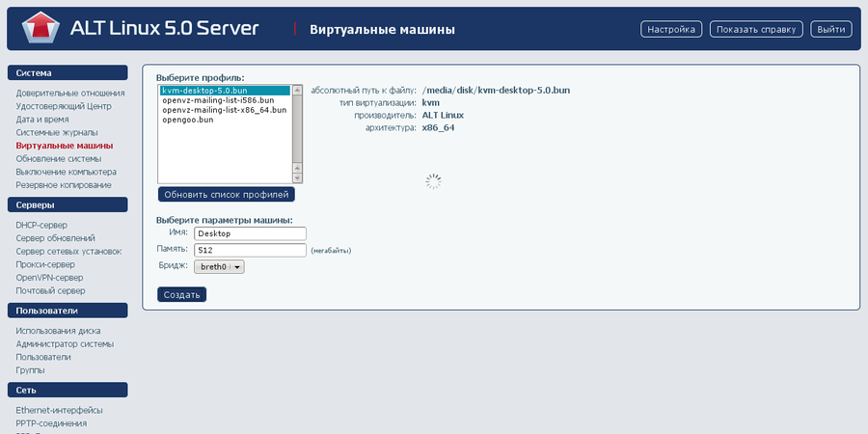Open Сервер сетевых установок link
868x434 pixels.
coord(68,252)
